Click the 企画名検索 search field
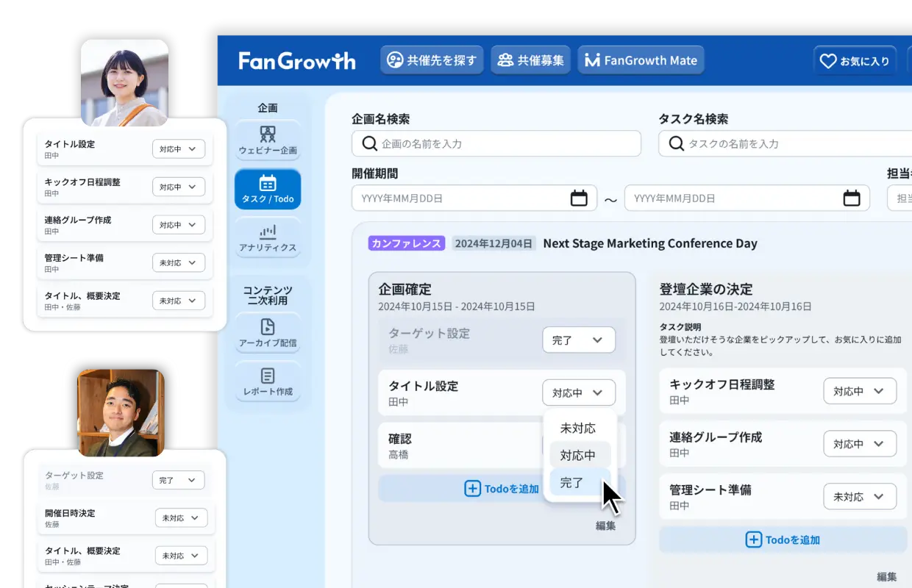This screenshot has height=588, width=912. (496, 143)
